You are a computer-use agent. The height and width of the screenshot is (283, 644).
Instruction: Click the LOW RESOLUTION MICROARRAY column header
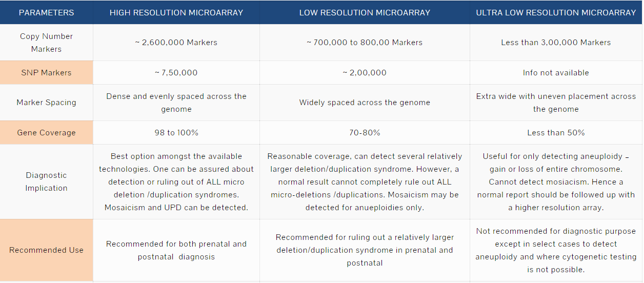[x=365, y=12]
